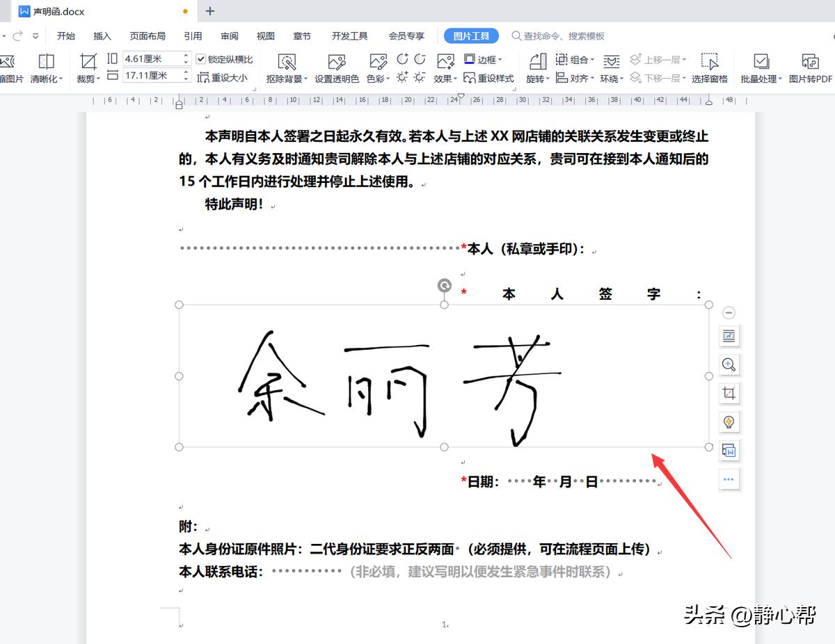Click the crop icon in the floating sidebar
Viewport: 835px width, 644px height.
tap(729, 393)
